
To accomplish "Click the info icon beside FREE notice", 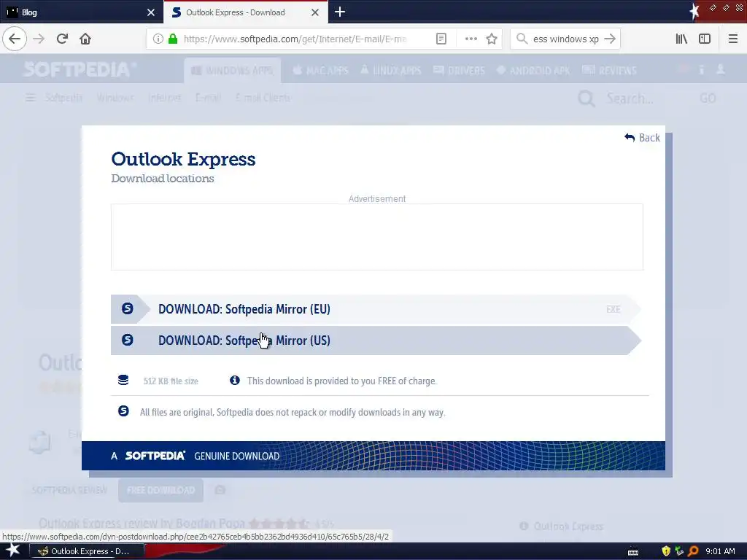I will click(235, 380).
